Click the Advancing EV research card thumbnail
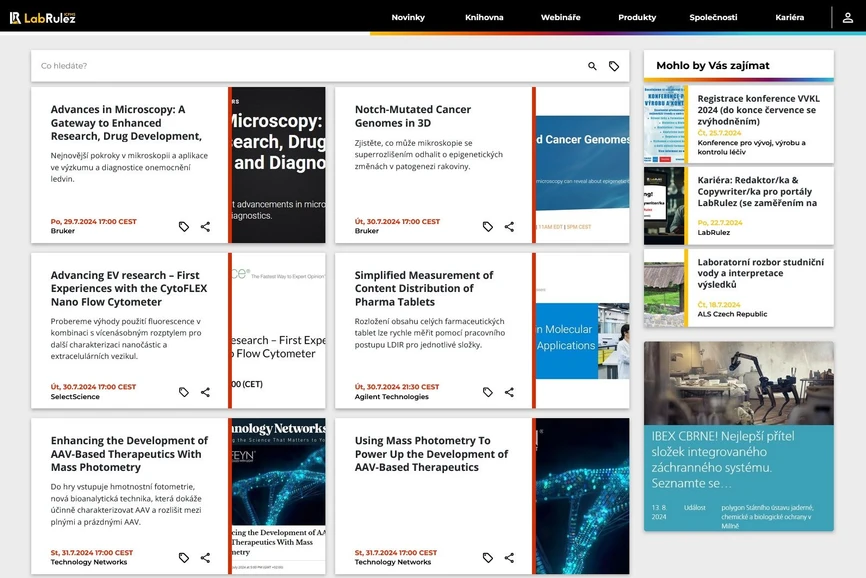866x578 pixels. [278, 331]
